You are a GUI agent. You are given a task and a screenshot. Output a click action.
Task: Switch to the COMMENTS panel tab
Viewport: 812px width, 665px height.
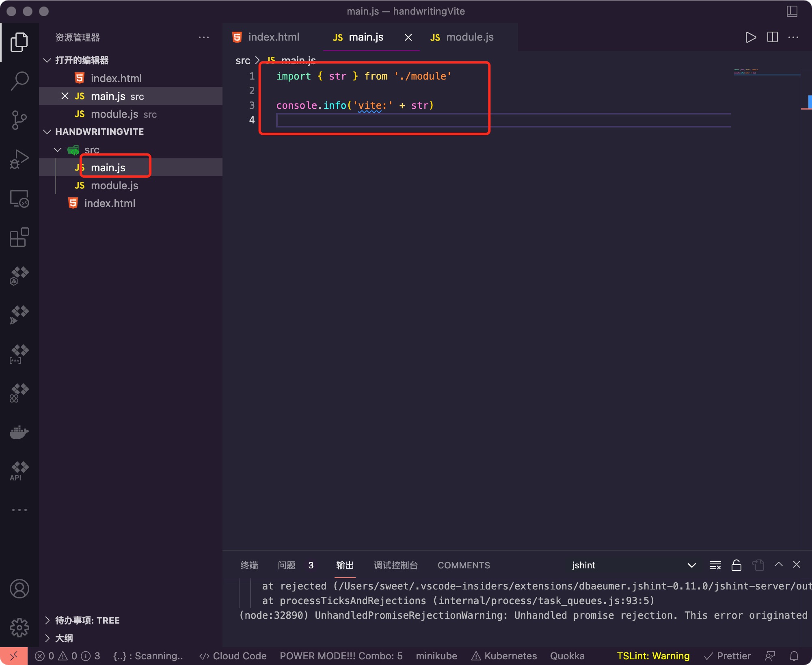pos(464,565)
